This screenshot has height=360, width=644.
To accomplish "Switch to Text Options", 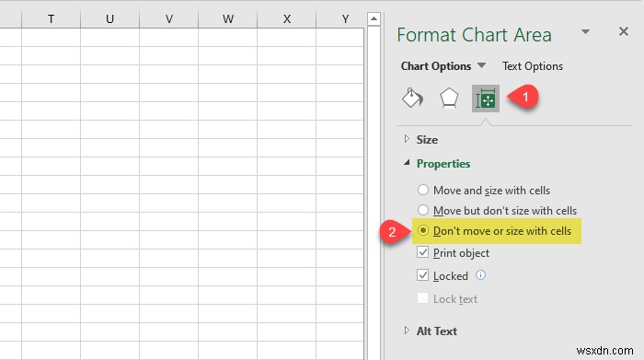I will click(x=533, y=66).
